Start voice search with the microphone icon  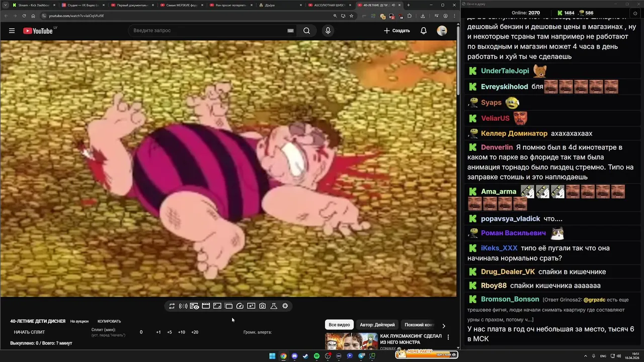point(328,31)
